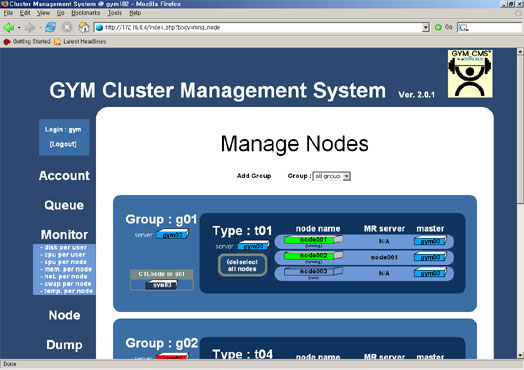Viewport: 524px width, 370px height.
Task: Select the green node002 box icon
Action: pos(313,256)
